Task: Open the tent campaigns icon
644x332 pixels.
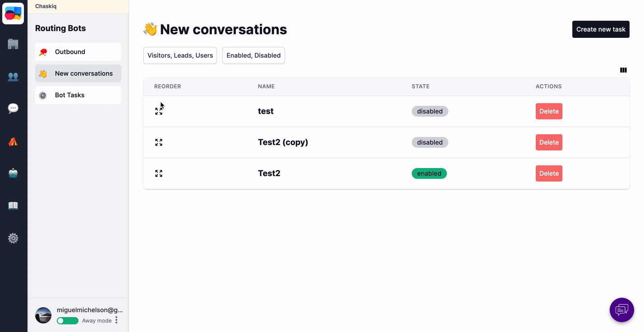Action: click(13, 141)
